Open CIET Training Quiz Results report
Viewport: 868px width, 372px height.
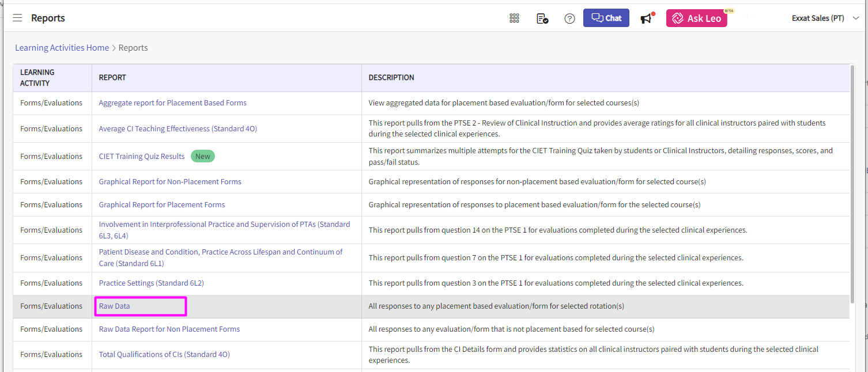click(x=142, y=157)
